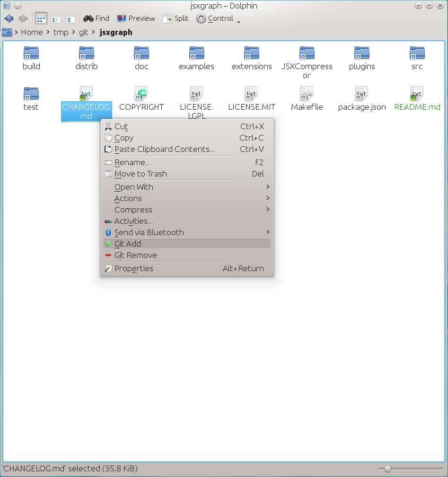Click the window menu icon in title bar
Viewport: 448px width, 477px height.
pos(7,6)
